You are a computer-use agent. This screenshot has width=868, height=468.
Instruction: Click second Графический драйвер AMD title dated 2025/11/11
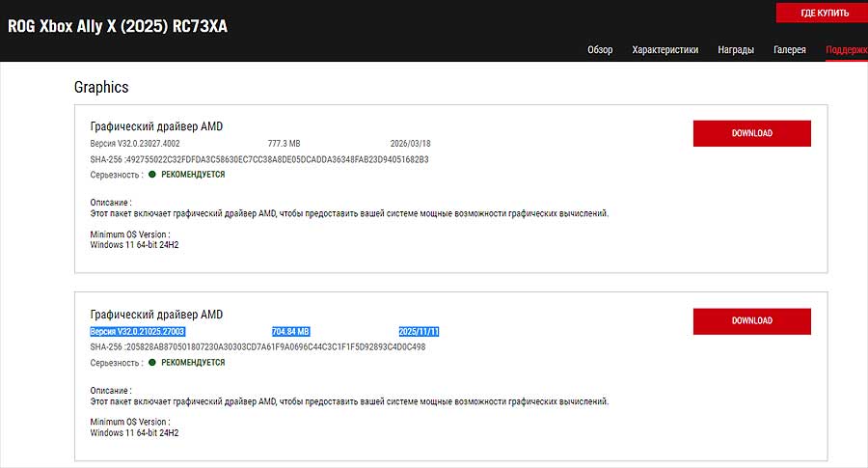click(156, 315)
